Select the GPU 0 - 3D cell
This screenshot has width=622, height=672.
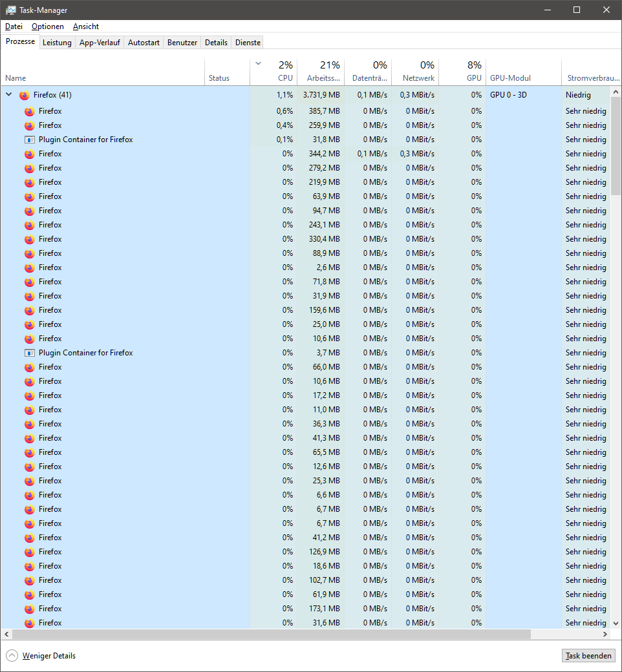pos(523,95)
